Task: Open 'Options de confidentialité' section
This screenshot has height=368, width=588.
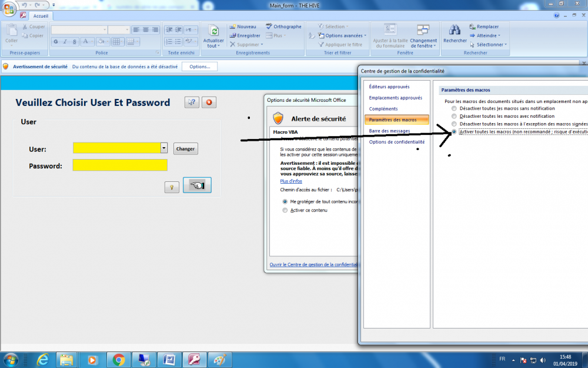Action: click(x=397, y=142)
